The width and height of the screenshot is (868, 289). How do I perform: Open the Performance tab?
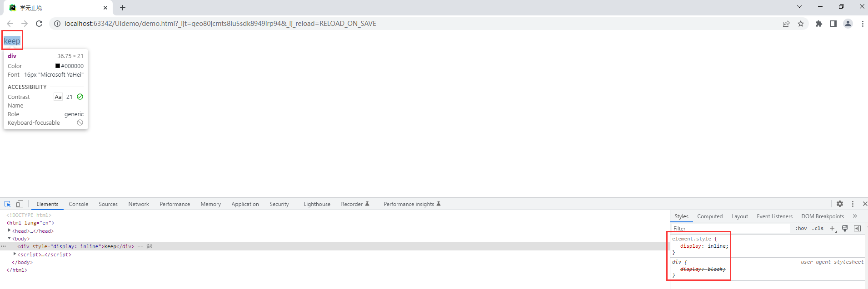[175, 204]
